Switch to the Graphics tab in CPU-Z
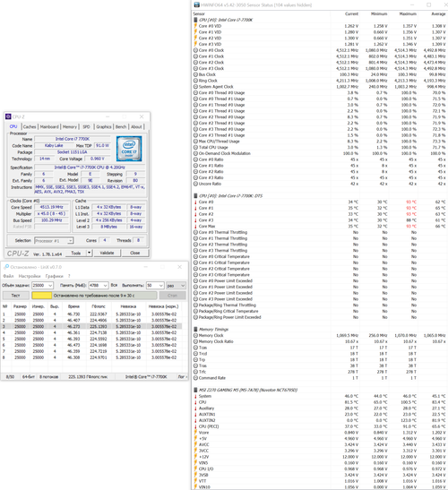The width and height of the screenshot is (448, 490). coord(104,126)
